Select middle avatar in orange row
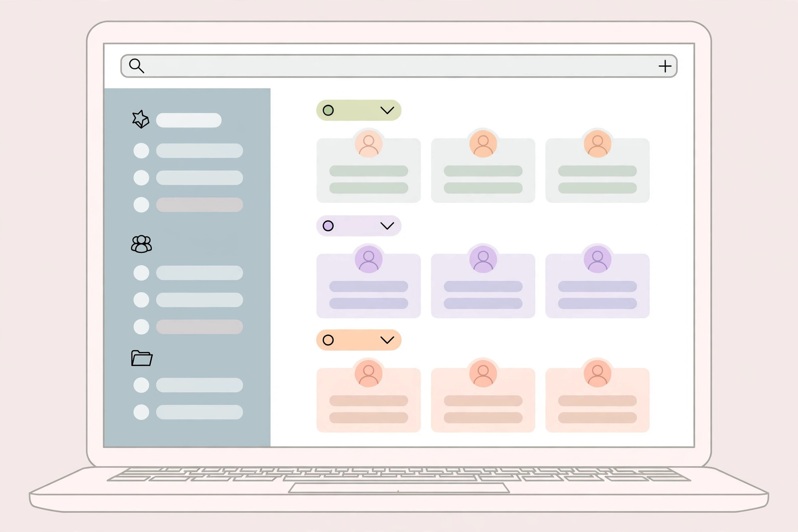 coord(483,374)
